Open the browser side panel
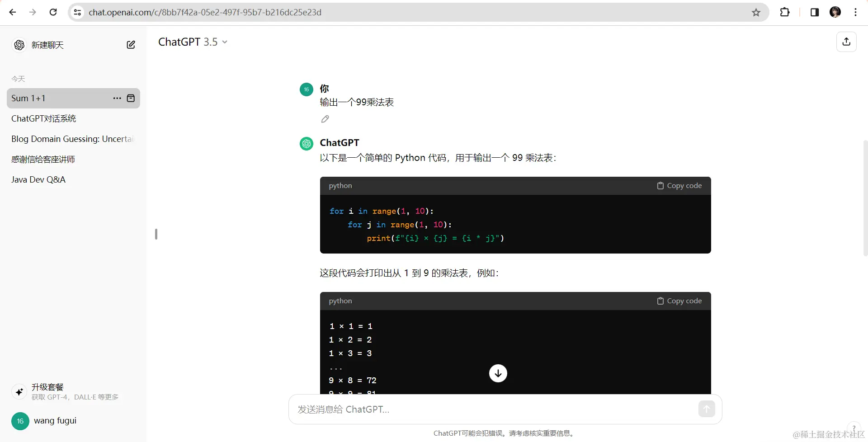Viewport: 868px width, 442px height. [815, 12]
